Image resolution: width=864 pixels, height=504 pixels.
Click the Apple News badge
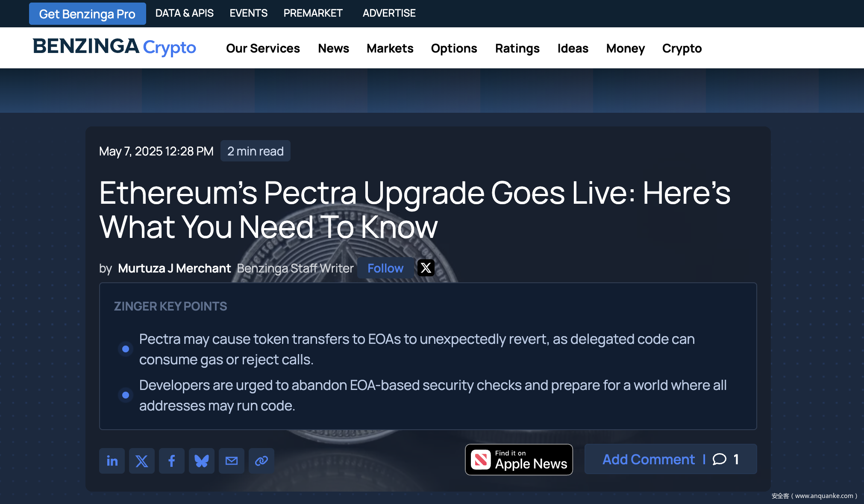click(x=519, y=460)
